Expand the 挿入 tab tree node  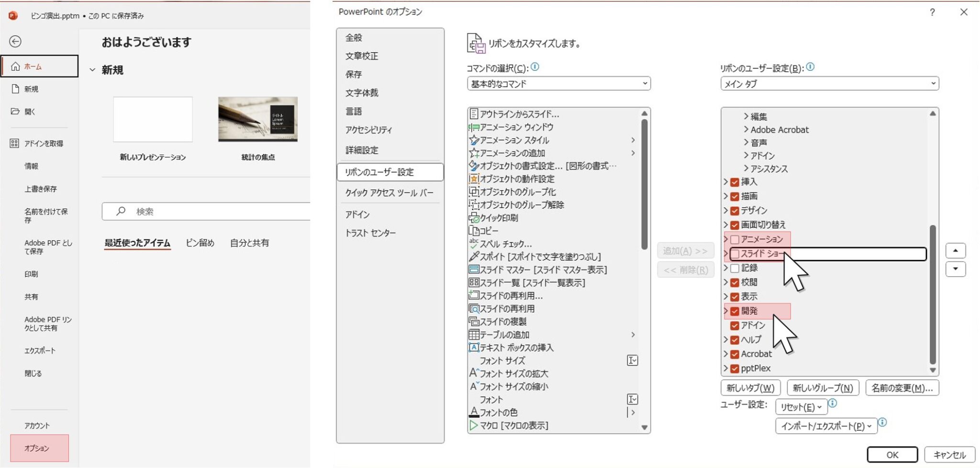[x=726, y=182]
